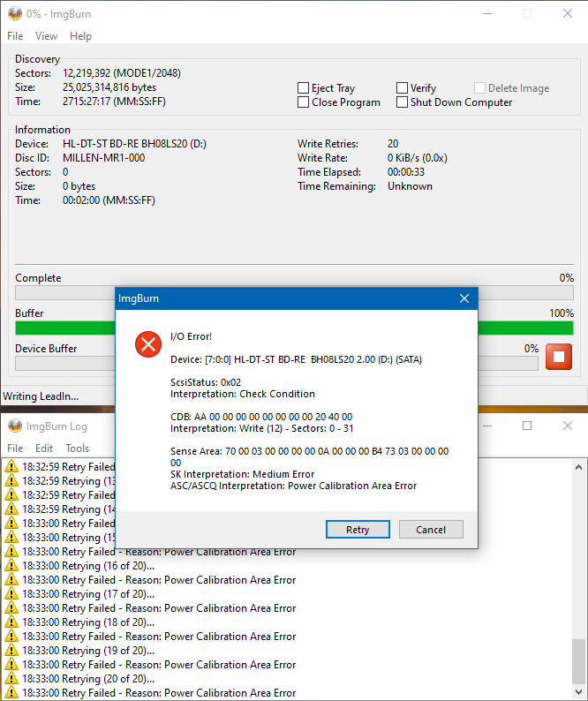
Task: Click Time Remaining value 'Unknown'
Action: pos(410,186)
